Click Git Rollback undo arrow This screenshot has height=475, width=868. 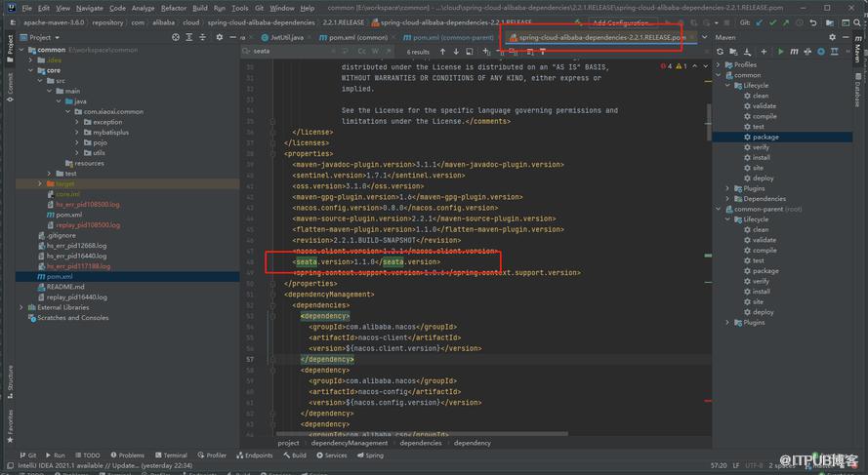point(812,22)
